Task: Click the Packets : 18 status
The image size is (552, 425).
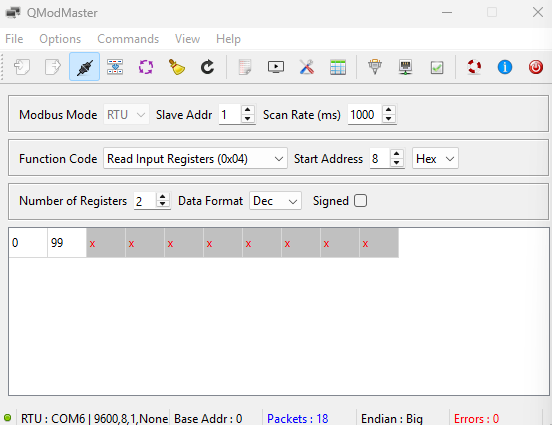Action: tap(297, 418)
